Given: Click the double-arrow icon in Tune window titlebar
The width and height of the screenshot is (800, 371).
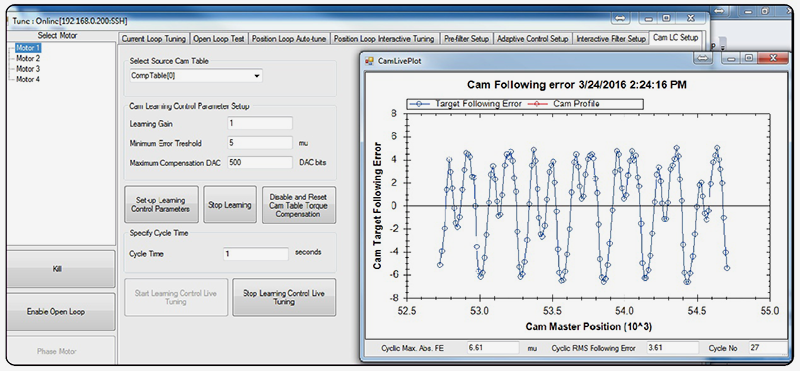Looking at the screenshot, I should 620,18.
